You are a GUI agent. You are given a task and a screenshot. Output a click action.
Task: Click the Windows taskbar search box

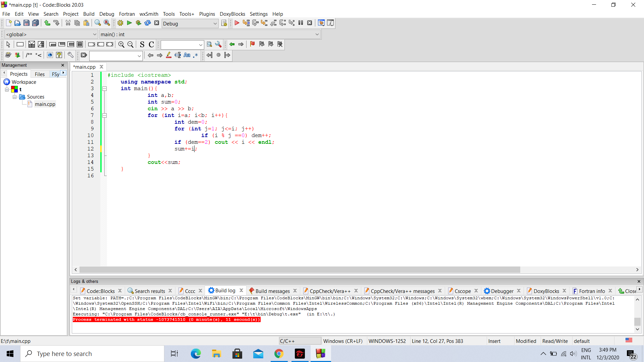pos(92,354)
